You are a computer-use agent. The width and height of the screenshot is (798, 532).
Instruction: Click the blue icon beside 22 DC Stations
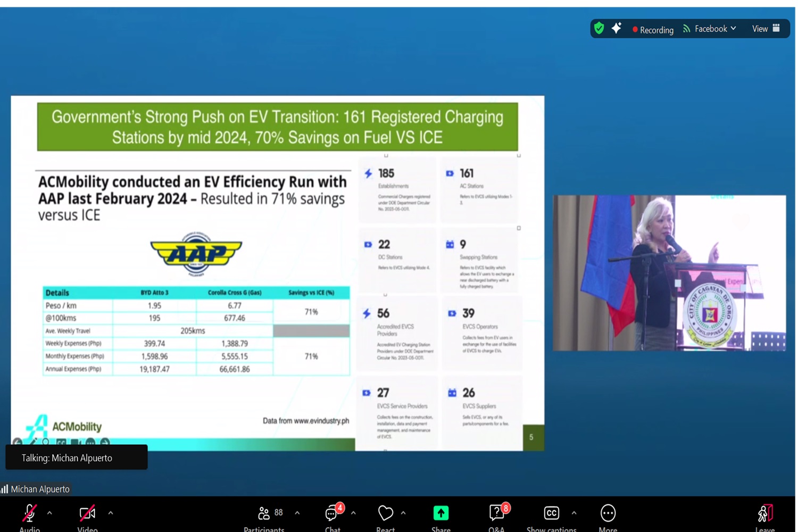368,245
